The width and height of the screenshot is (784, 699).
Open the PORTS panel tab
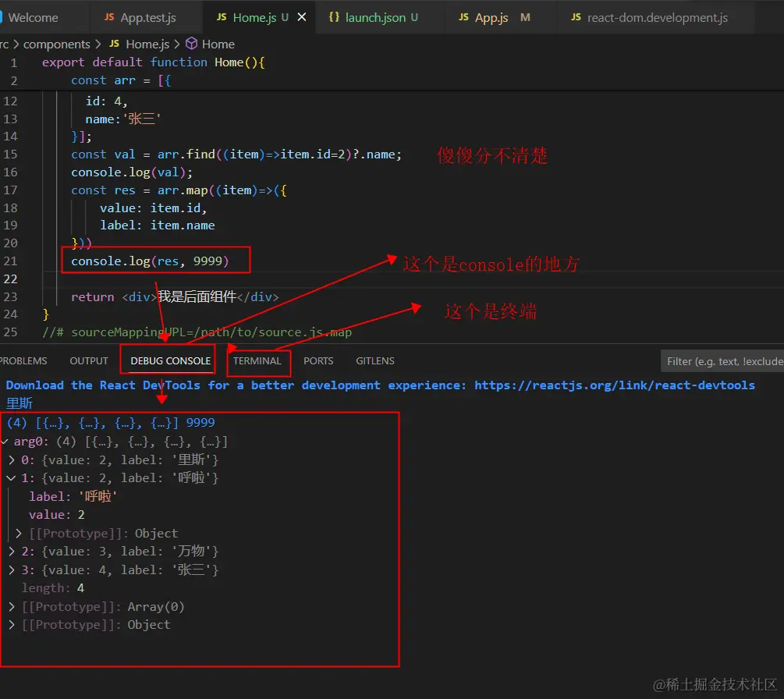point(318,361)
